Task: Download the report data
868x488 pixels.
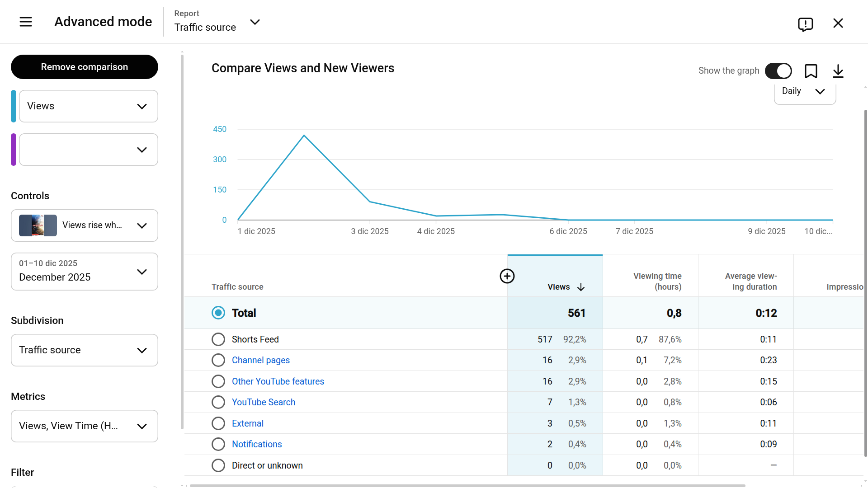Action: (839, 71)
